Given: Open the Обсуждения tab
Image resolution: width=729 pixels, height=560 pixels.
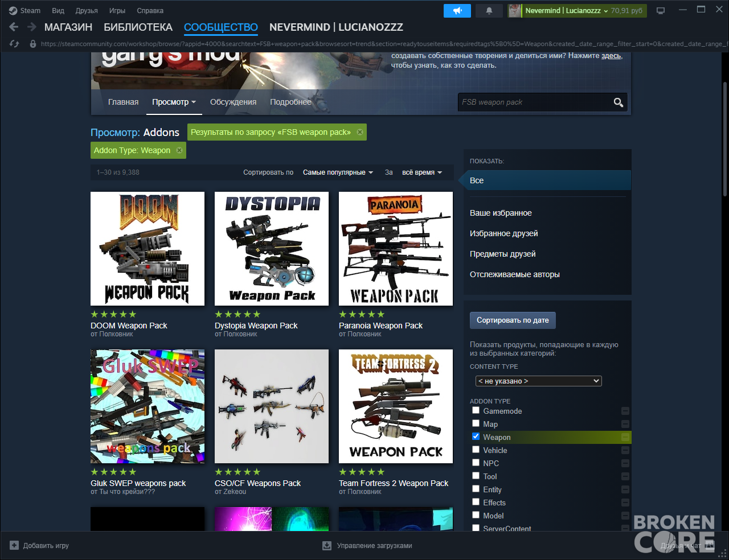Looking at the screenshot, I should point(233,102).
